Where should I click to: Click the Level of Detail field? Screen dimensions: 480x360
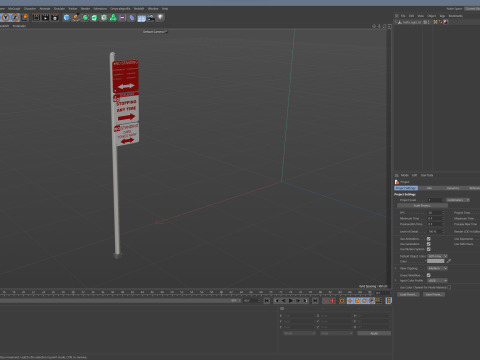point(436,232)
